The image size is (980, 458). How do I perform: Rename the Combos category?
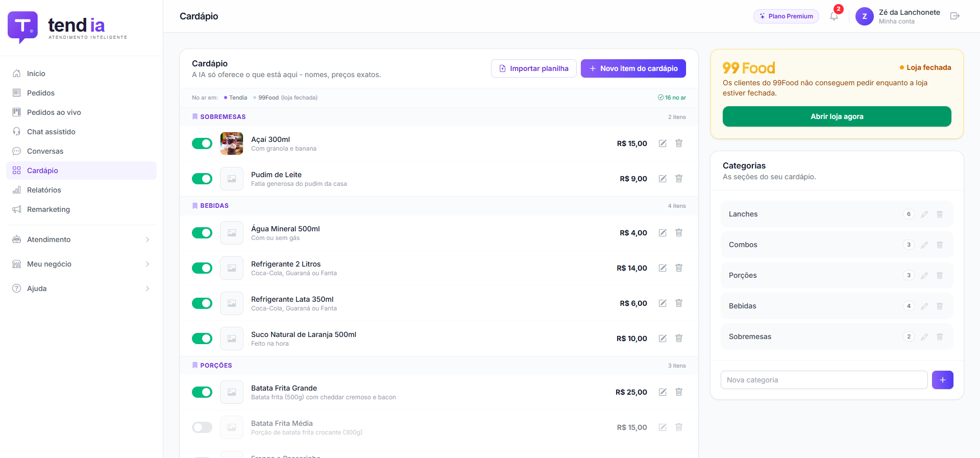tap(924, 245)
